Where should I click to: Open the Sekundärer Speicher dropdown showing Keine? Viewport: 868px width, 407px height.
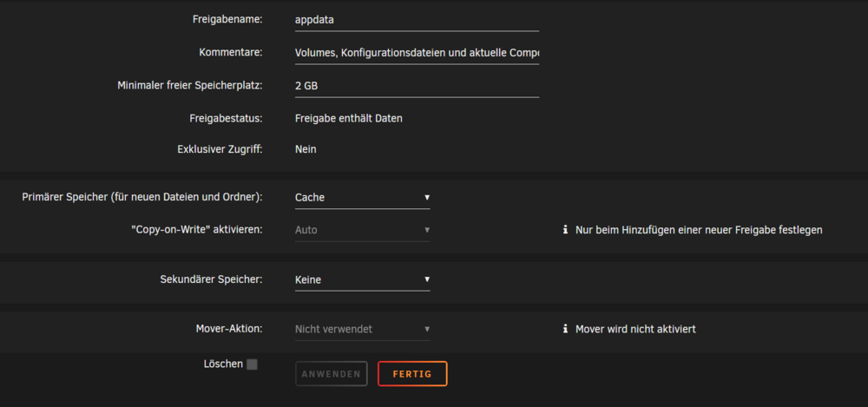click(x=363, y=279)
